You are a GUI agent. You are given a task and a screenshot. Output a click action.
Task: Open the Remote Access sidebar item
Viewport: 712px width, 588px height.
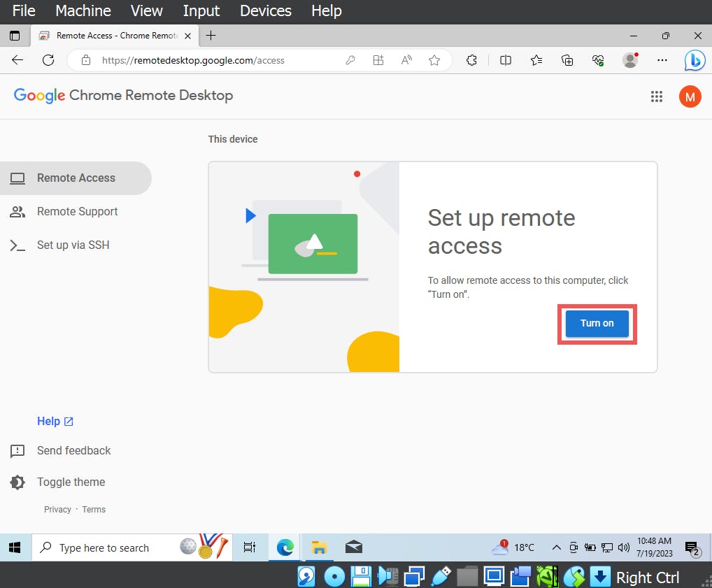(76, 178)
